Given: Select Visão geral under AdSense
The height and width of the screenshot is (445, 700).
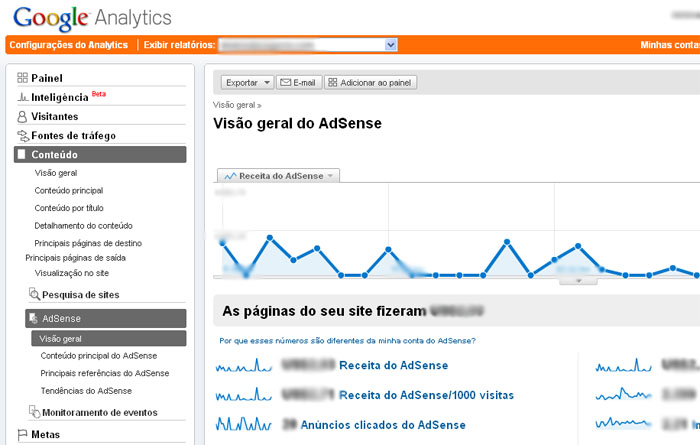Looking at the screenshot, I should pos(109,338).
